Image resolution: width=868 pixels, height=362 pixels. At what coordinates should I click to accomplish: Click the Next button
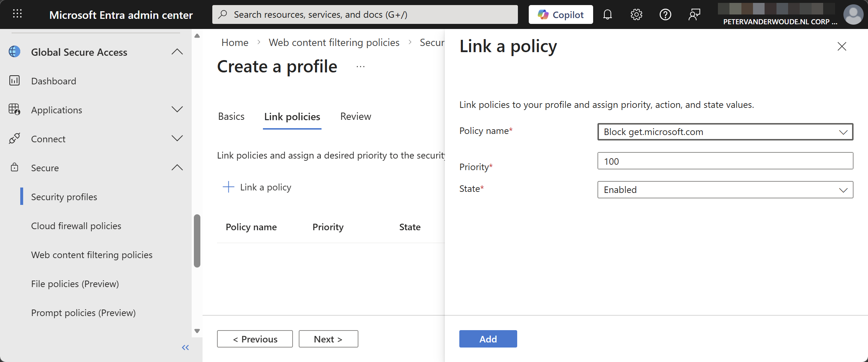pos(328,339)
